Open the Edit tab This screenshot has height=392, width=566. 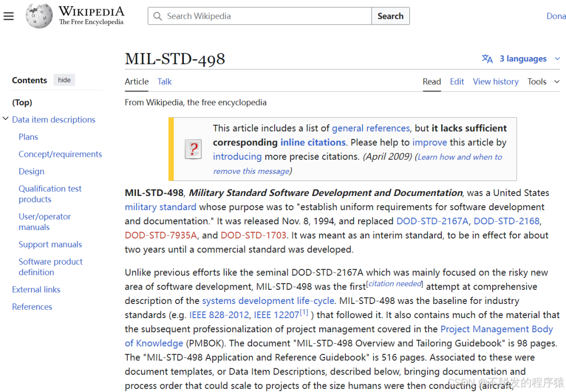[x=456, y=82]
